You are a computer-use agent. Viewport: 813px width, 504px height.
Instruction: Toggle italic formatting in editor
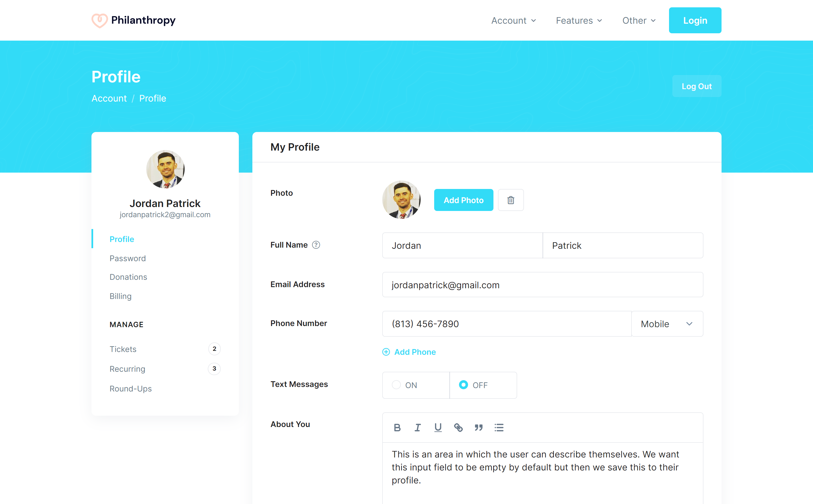417,427
